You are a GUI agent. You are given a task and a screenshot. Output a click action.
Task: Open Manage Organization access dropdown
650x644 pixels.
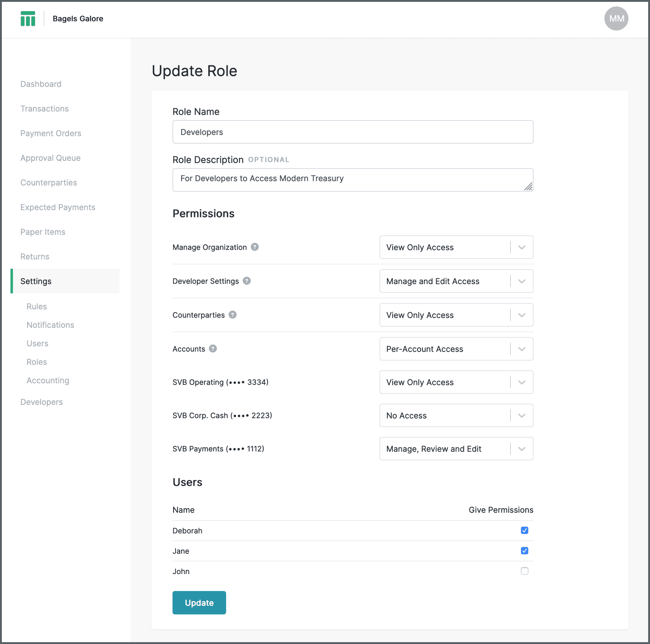pyautogui.click(x=456, y=247)
